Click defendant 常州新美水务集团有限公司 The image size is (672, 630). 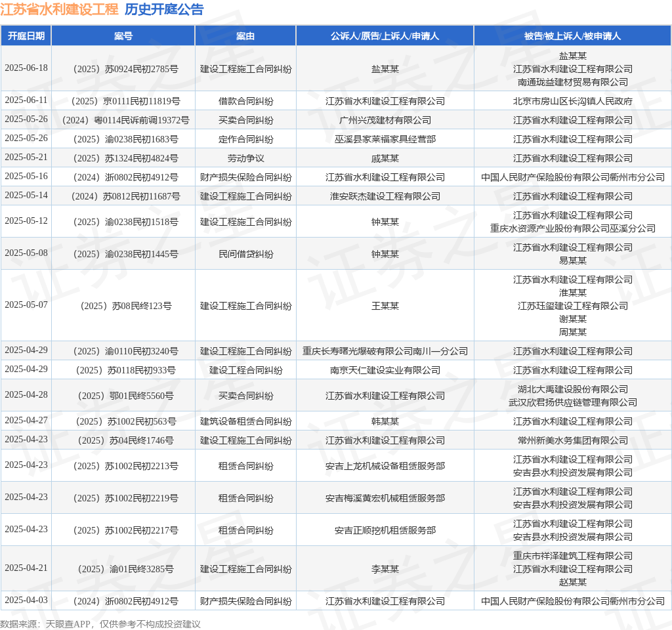572,440
